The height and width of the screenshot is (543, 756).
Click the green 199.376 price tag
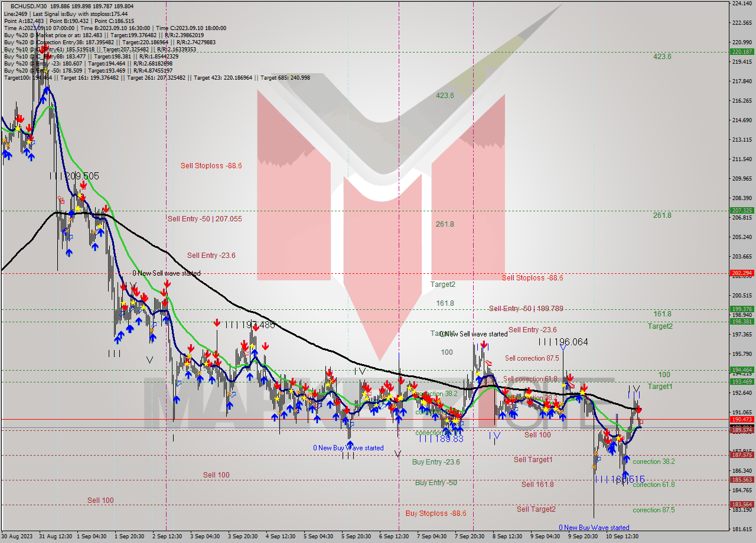coord(742,309)
